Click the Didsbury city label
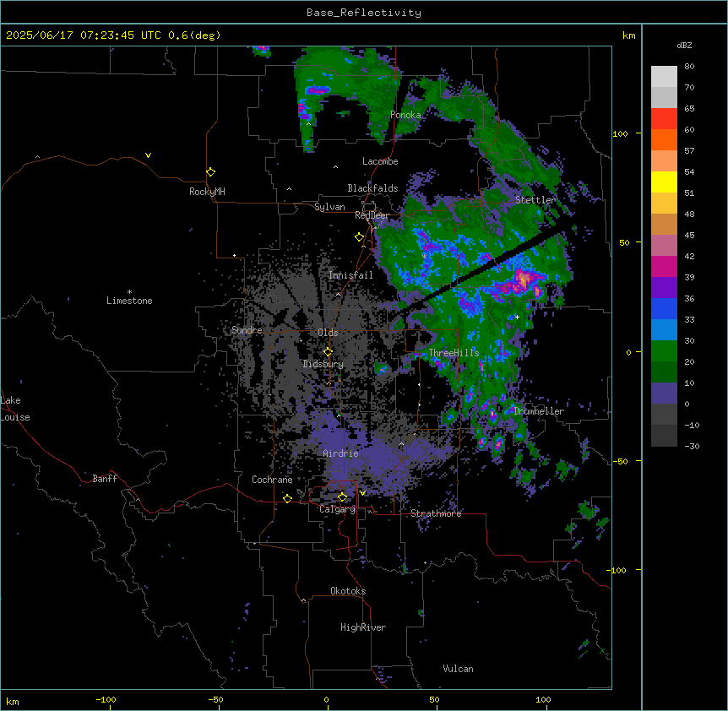The height and width of the screenshot is (711, 728). coord(323,364)
